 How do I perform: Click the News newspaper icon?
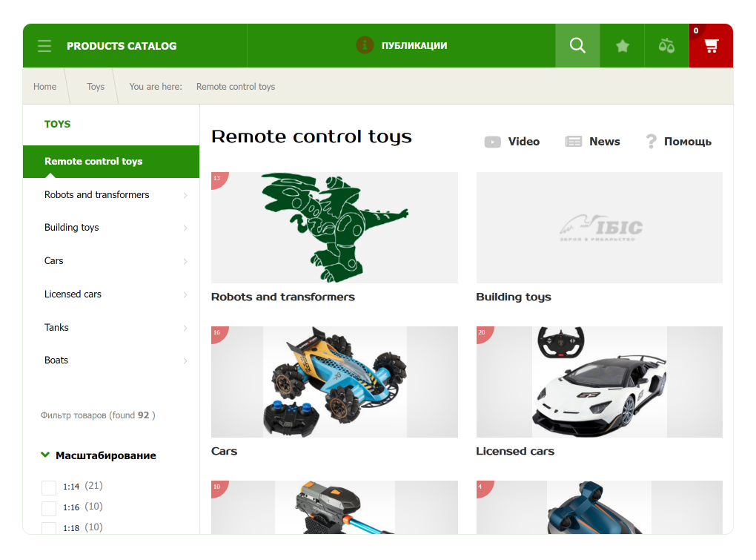click(x=573, y=142)
